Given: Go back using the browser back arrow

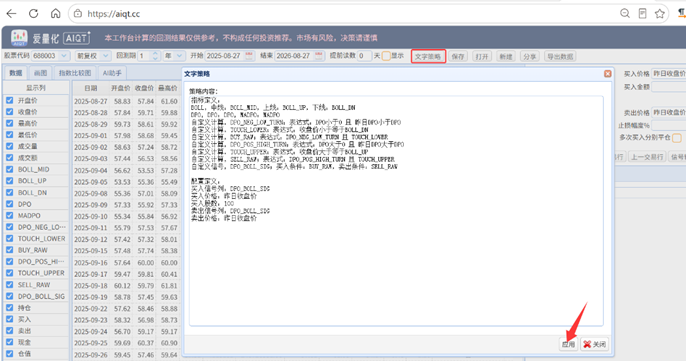Looking at the screenshot, I should 11,14.
